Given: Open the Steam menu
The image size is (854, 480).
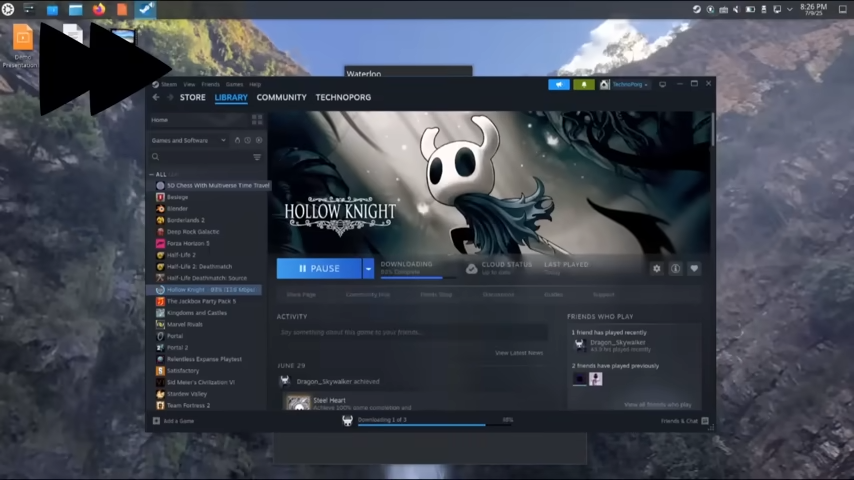Looking at the screenshot, I should click(169, 84).
